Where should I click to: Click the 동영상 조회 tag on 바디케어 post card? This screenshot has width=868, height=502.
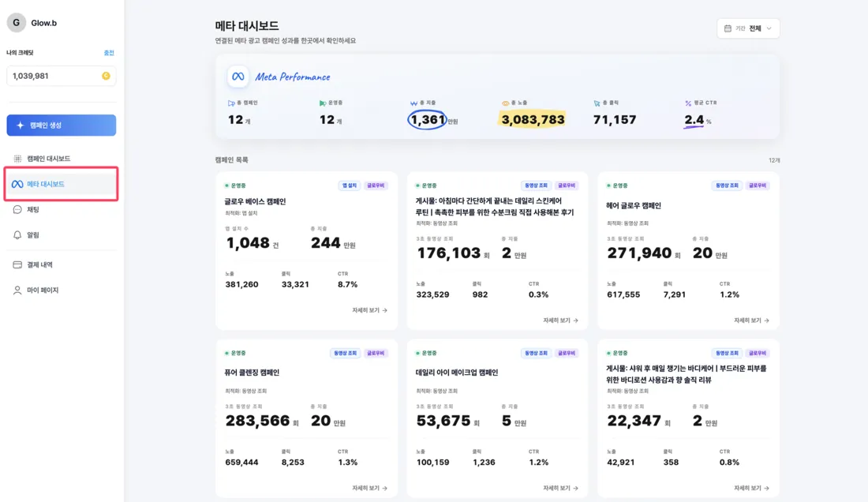coord(727,353)
